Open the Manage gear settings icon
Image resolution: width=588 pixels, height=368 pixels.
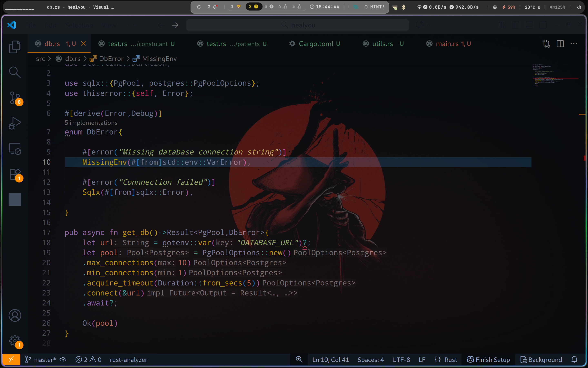14,341
